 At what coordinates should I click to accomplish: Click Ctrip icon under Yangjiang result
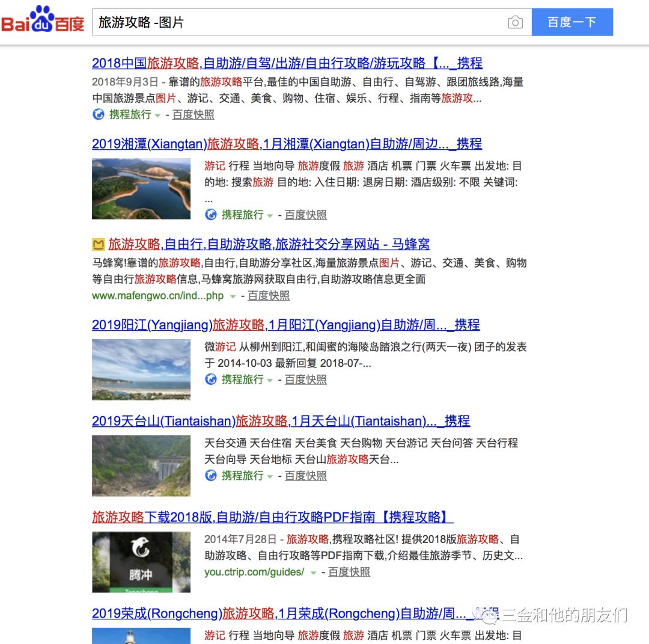(211, 379)
